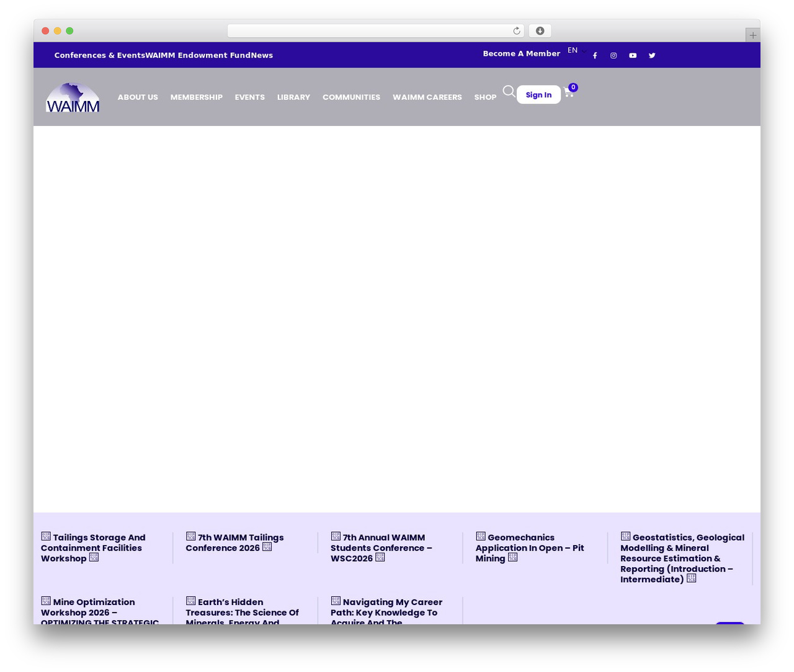Viewport: 794px width, 672px height.
Task: Open the News link
Action: (262, 55)
